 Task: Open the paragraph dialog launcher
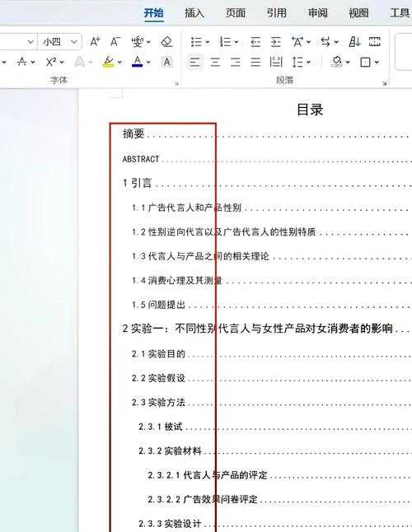(x=385, y=83)
